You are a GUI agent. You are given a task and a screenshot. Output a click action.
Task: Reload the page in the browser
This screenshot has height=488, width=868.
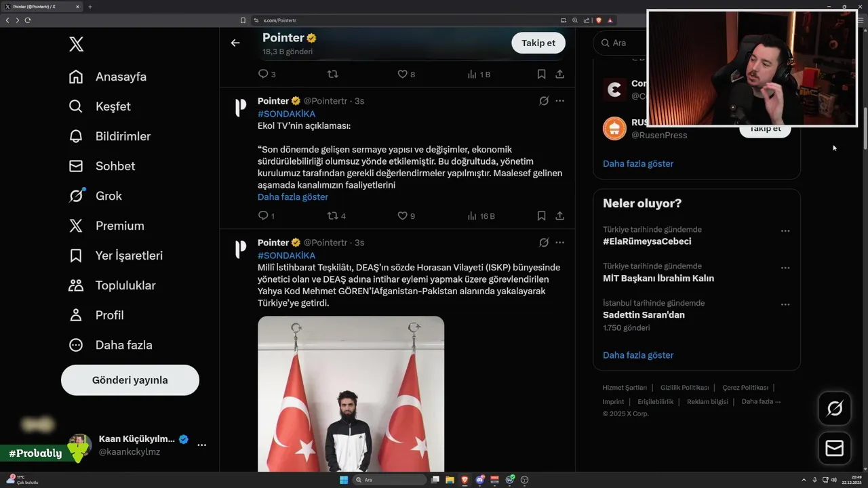28,20
